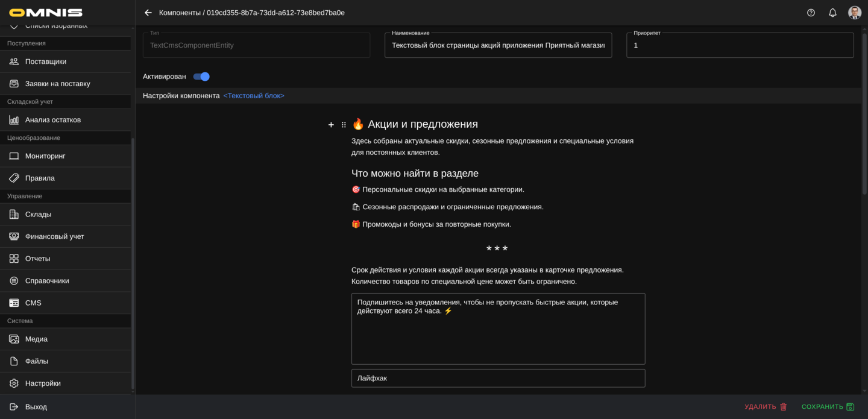Disable the Активирован toggle

click(201, 77)
